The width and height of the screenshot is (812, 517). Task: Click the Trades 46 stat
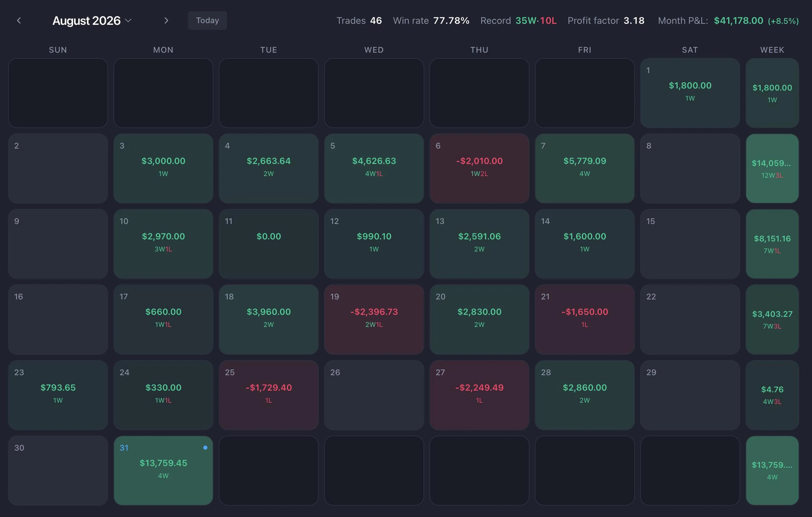pyautogui.click(x=359, y=20)
